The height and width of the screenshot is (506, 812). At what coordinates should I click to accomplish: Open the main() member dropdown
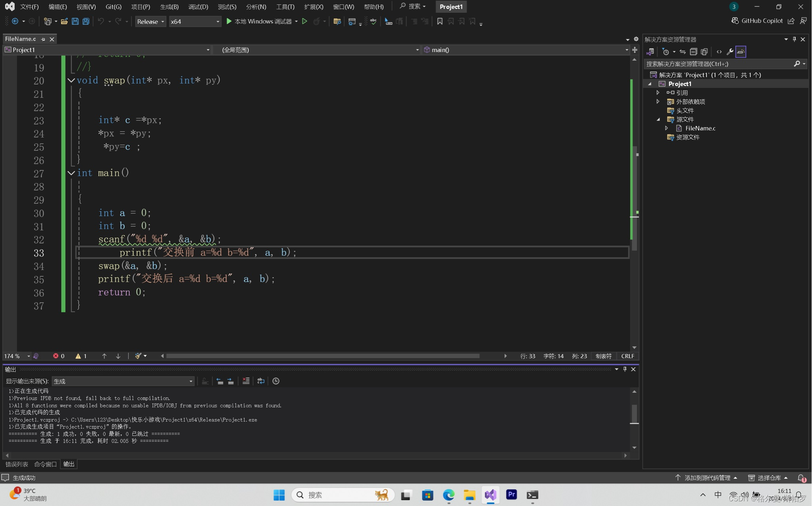point(526,50)
